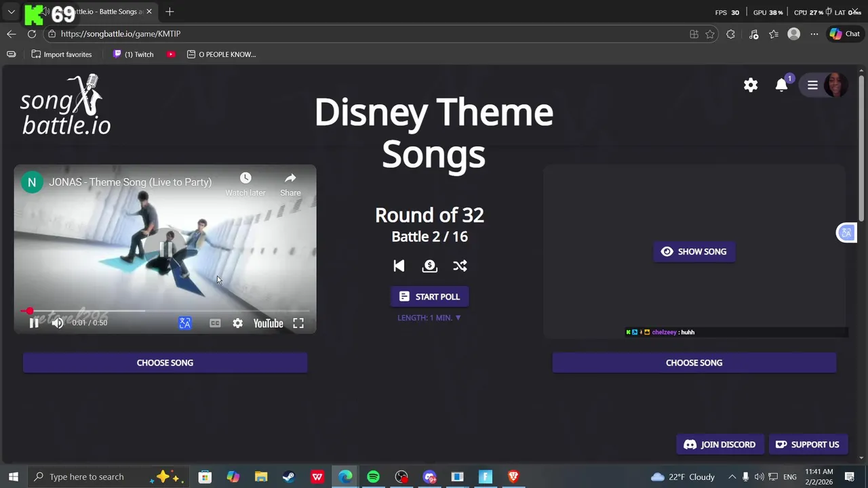Click the channel avatar 'N' on video
This screenshot has height=488, width=868.
(x=32, y=182)
